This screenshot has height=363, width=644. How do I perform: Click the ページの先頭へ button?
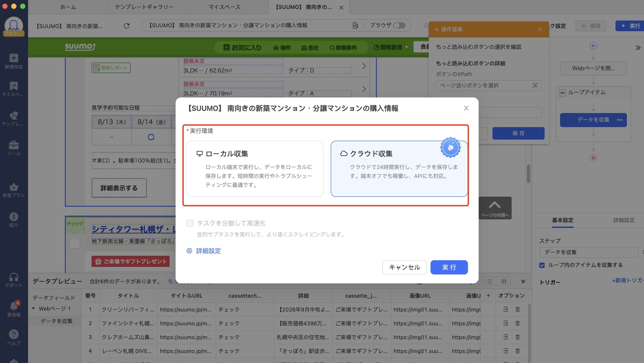(495, 208)
